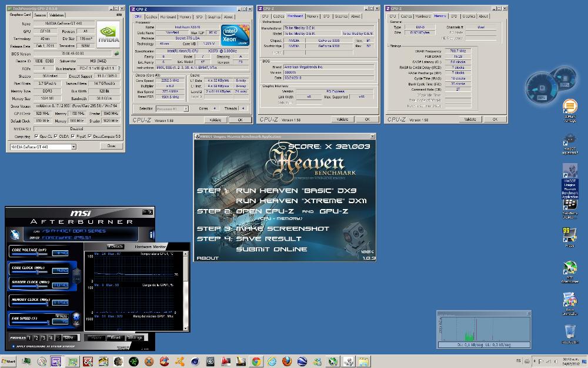
Task: Click the BIOS save chip icon in GPU-Z
Action: tap(116, 54)
